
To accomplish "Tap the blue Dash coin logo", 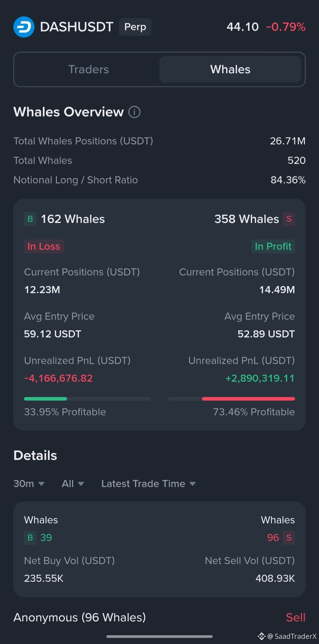I will click(24, 27).
